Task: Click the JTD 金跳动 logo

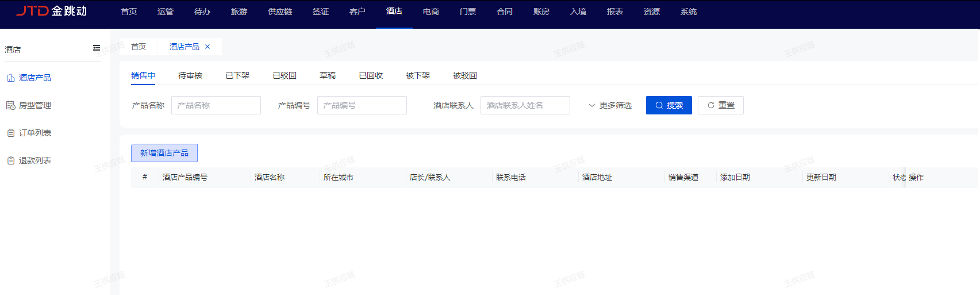Action: (x=52, y=12)
